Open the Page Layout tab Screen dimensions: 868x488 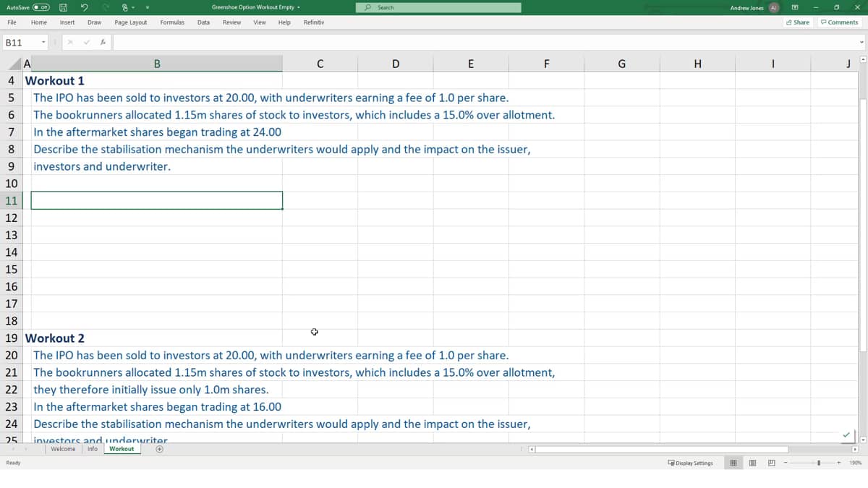pos(131,22)
